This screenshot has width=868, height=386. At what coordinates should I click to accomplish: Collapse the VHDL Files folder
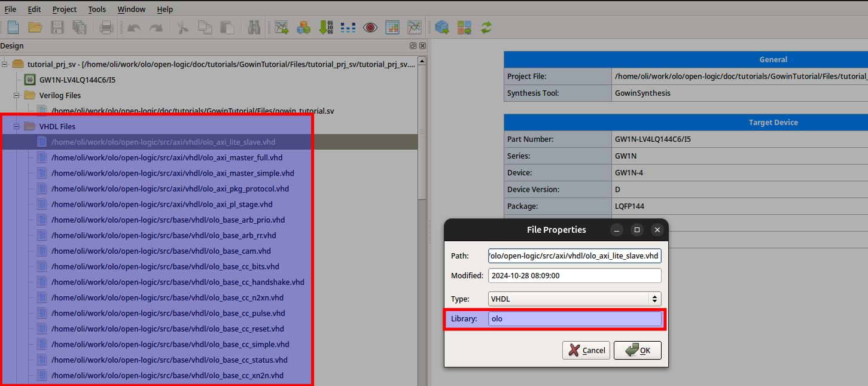click(17, 126)
